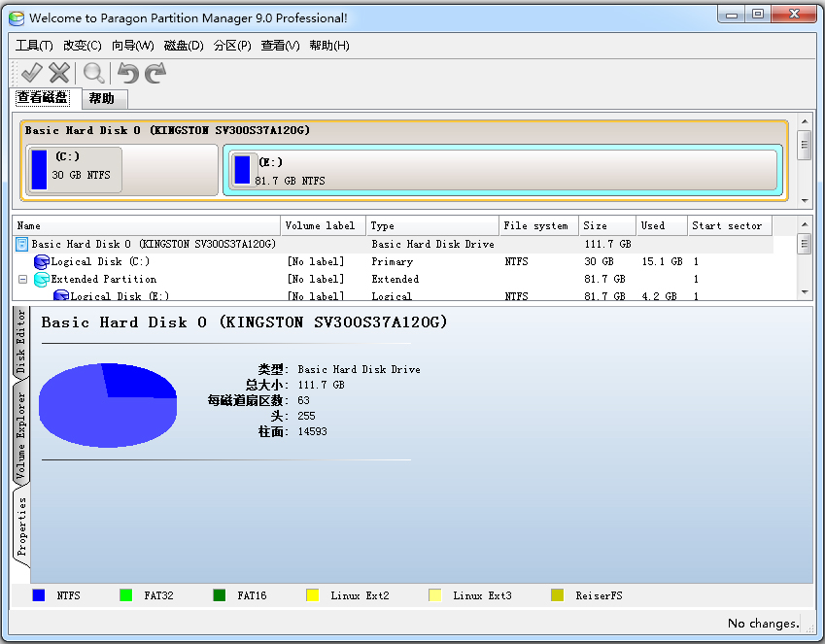The height and width of the screenshot is (644, 825).
Task: Switch to the 帮助 tab
Action: pyautogui.click(x=101, y=98)
